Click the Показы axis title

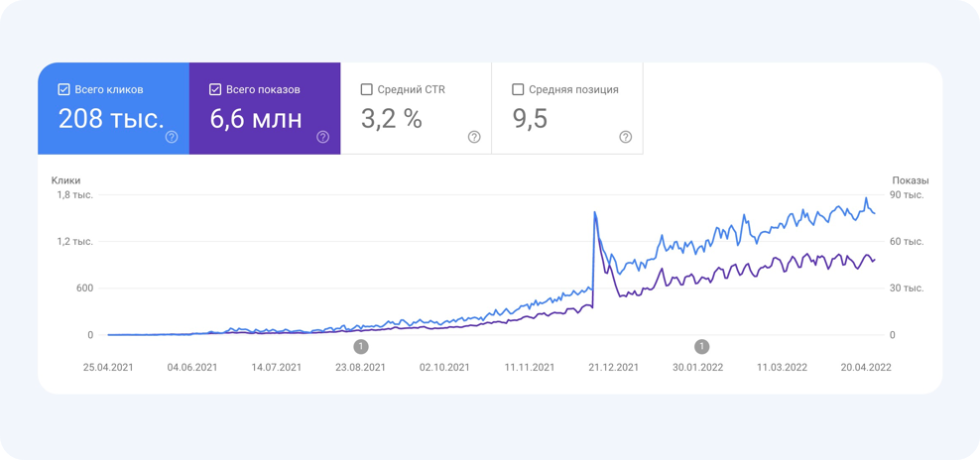[910, 180]
